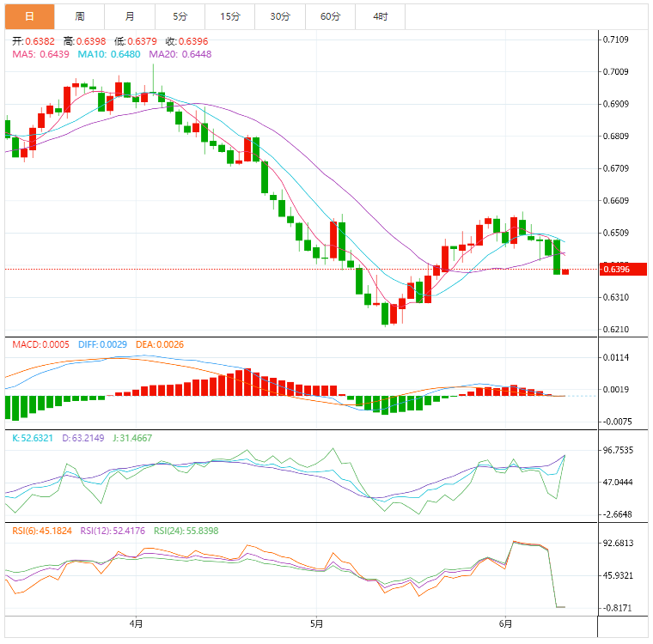The height and width of the screenshot is (644, 653).
Task: Click the MA10: 0.6480 indicator label
Action: click(x=109, y=54)
